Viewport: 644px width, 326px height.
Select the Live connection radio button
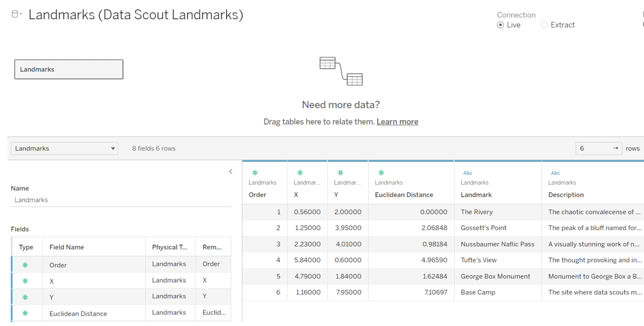click(x=501, y=25)
